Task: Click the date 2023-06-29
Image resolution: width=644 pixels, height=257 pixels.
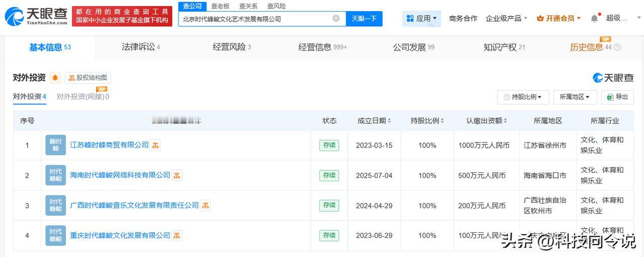Action: click(x=374, y=235)
